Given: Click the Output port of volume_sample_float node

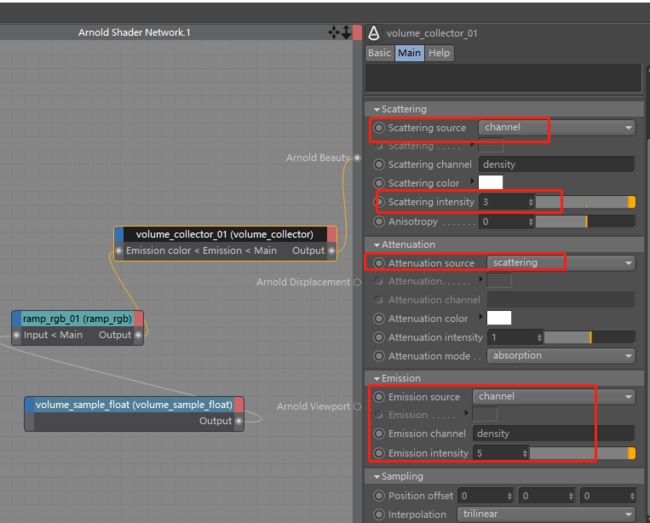Looking at the screenshot, I should pos(239,421).
